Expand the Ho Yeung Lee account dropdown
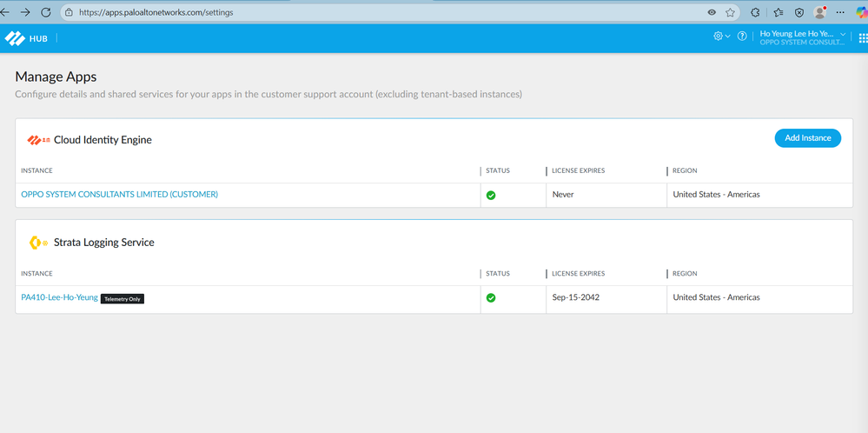Image resolution: width=868 pixels, height=433 pixels. [803, 37]
